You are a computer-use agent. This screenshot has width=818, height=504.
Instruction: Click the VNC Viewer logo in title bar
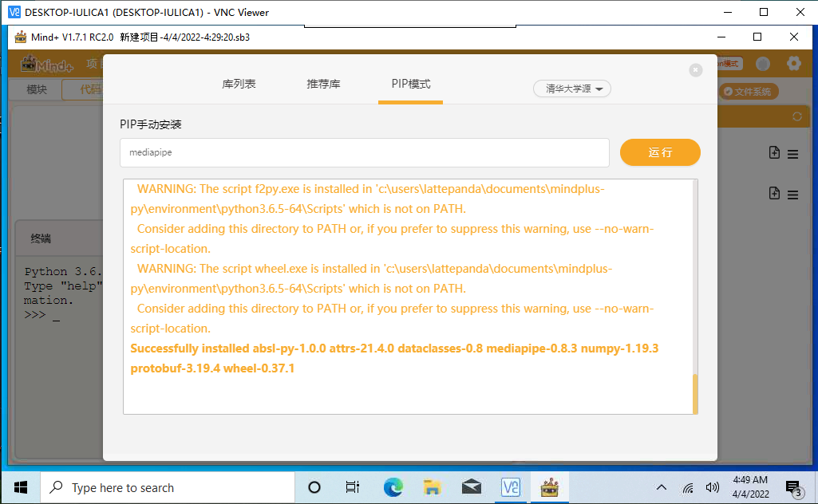(x=14, y=12)
